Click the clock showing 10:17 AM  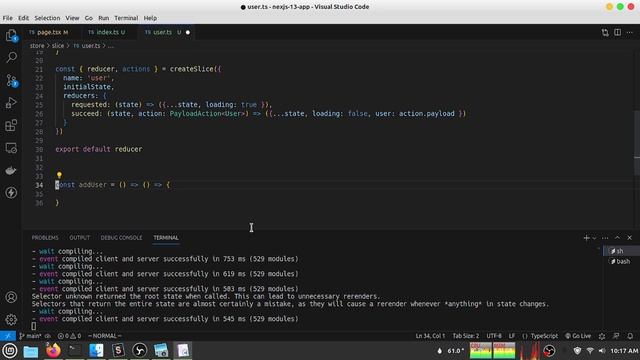(x=624, y=351)
